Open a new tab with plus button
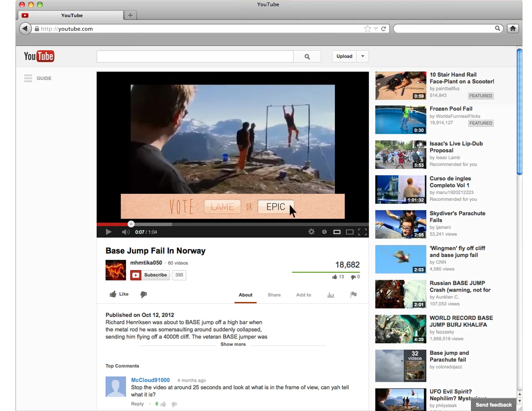This screenshot has width=532, height=411. click(130, 15)
